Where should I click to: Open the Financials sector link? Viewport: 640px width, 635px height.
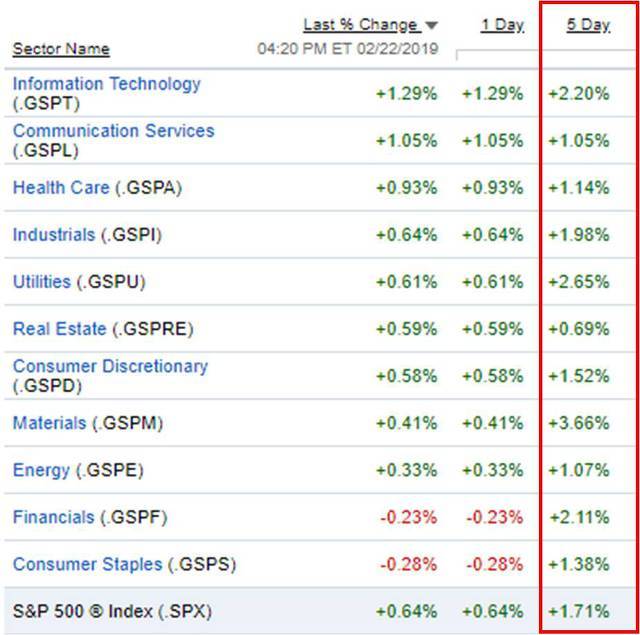pyautogui.click(x=53, y=517)
